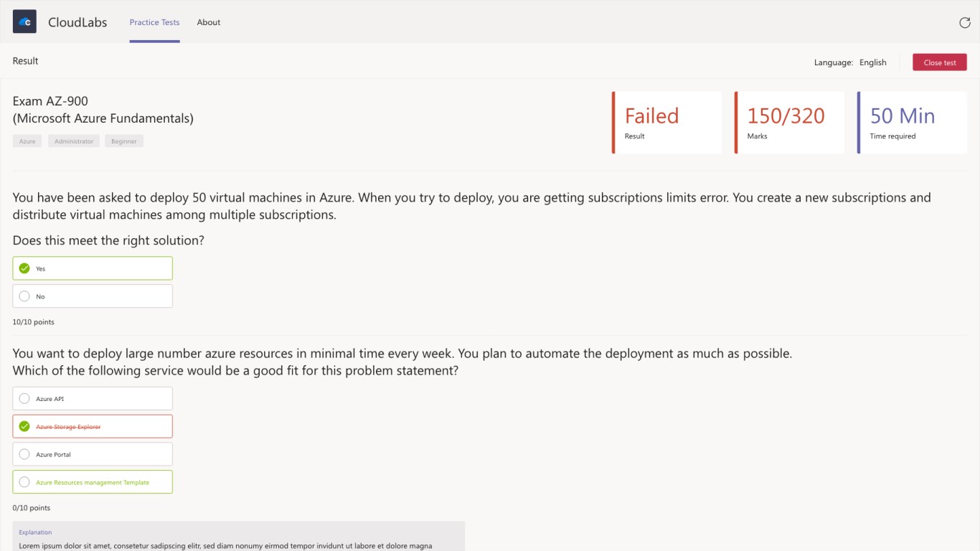The image size is (980, 551).
Task: Click the Administrator tag chip
Action: (74, 141)
